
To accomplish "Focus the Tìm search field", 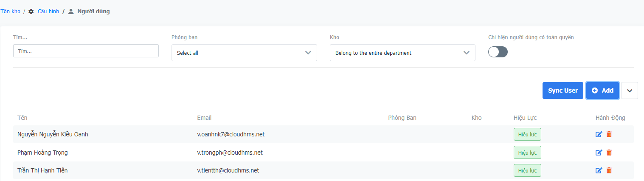I will pos(86,51).
